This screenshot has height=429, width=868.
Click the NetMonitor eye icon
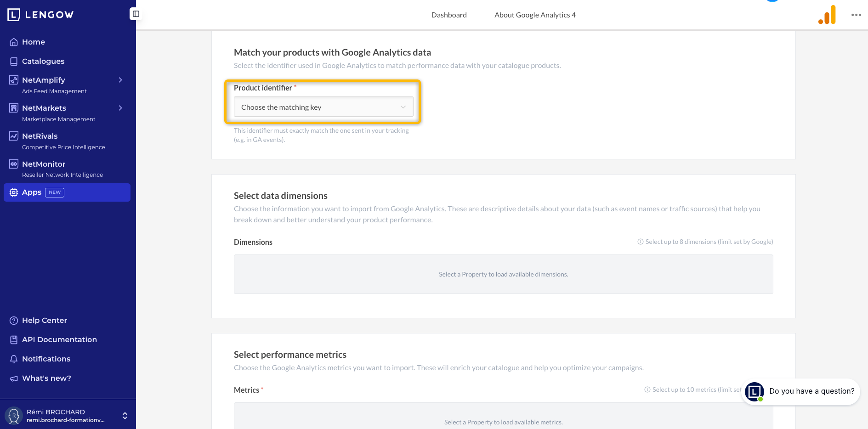coord(14,164)
